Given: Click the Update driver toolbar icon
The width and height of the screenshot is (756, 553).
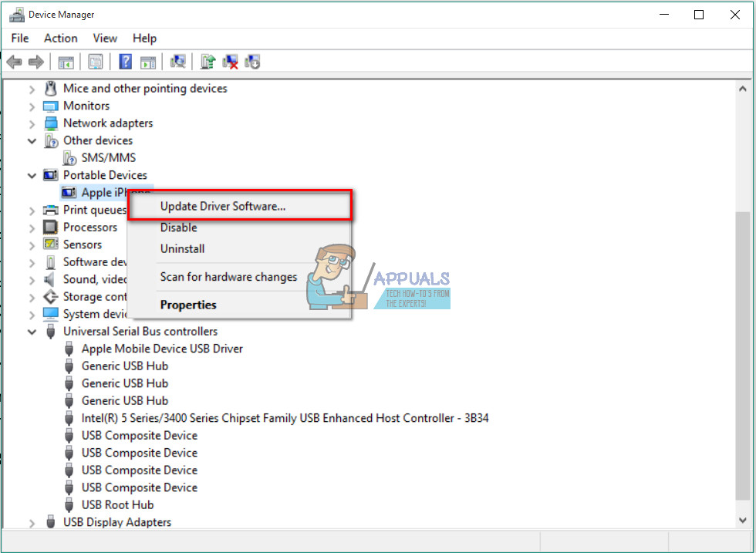Looking at the screenshot, I should pos(208,62).
